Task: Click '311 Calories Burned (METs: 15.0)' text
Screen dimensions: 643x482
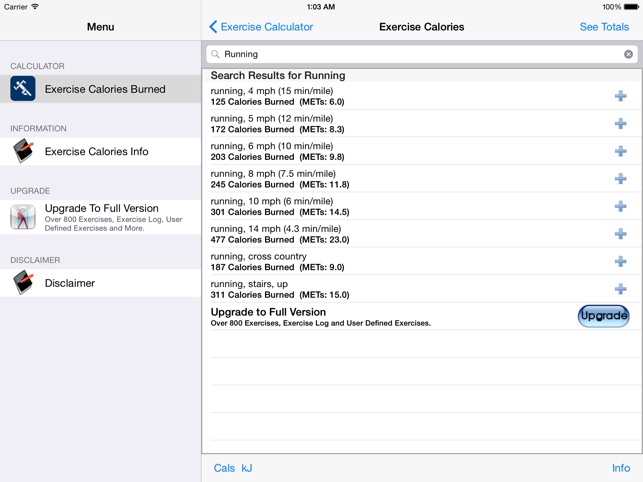Action: (280, 295)
